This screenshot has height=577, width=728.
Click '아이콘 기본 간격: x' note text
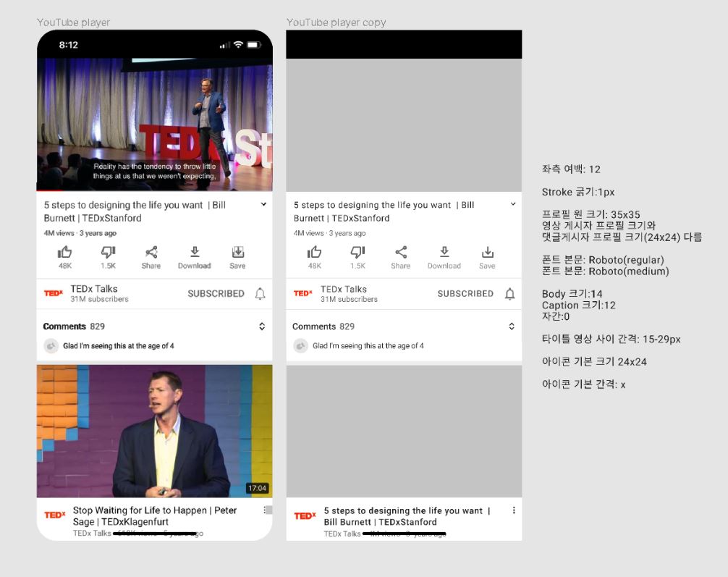pyautogui.click(x=583, y=384)
